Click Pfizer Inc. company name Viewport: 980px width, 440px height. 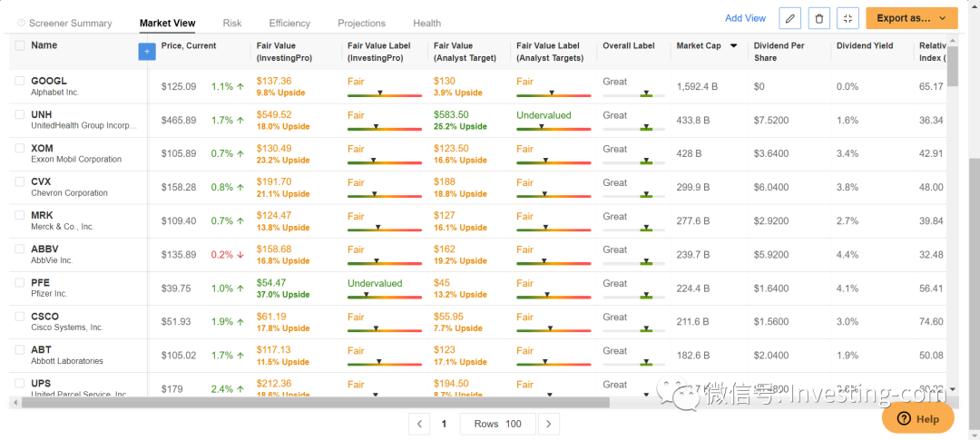coord(49,294)
